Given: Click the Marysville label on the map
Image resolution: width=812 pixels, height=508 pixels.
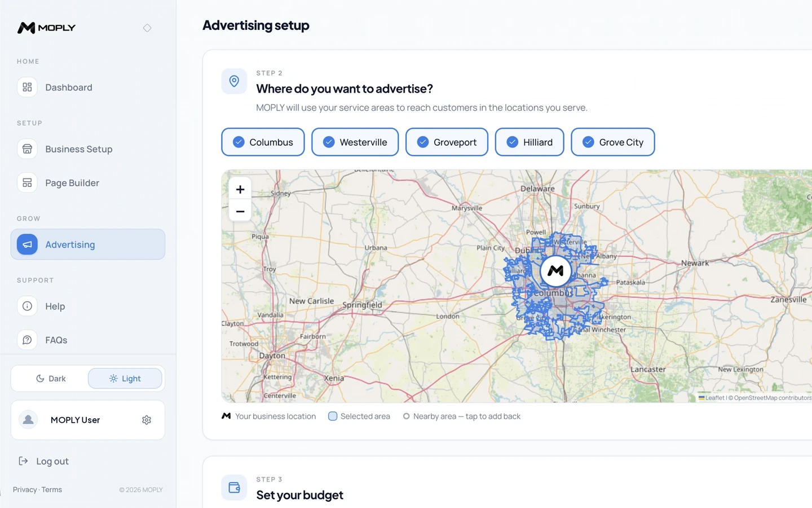Looking at the screenshot, I should click(x=467, y=208).
